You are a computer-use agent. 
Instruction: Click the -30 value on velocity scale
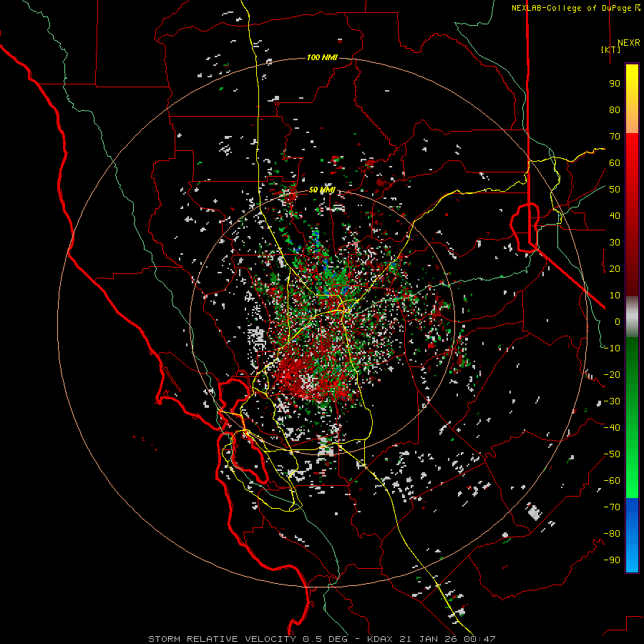click(x=612, y=401)
